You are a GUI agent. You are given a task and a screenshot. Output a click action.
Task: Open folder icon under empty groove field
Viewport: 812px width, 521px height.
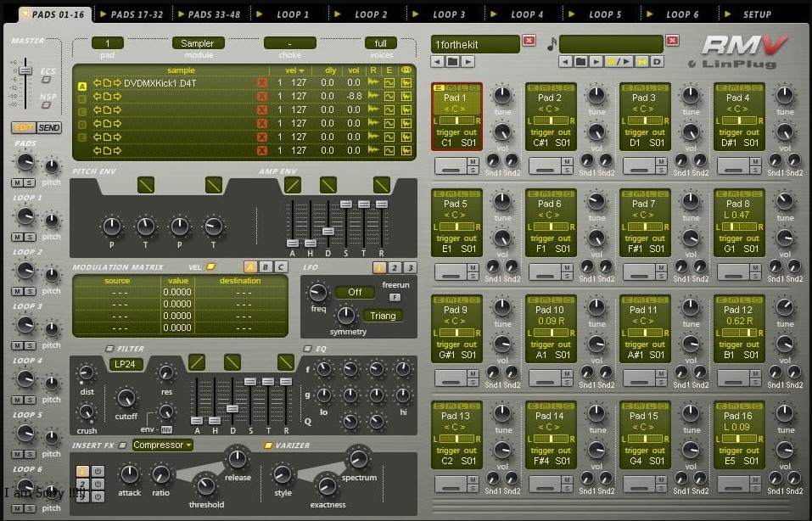(x=580, y=62)
